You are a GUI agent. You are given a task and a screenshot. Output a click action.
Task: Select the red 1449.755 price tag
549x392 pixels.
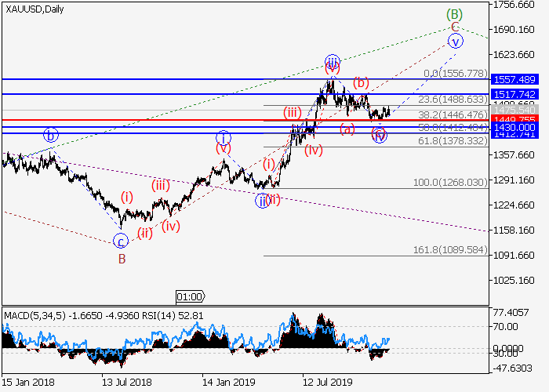(x=514, y=119)
